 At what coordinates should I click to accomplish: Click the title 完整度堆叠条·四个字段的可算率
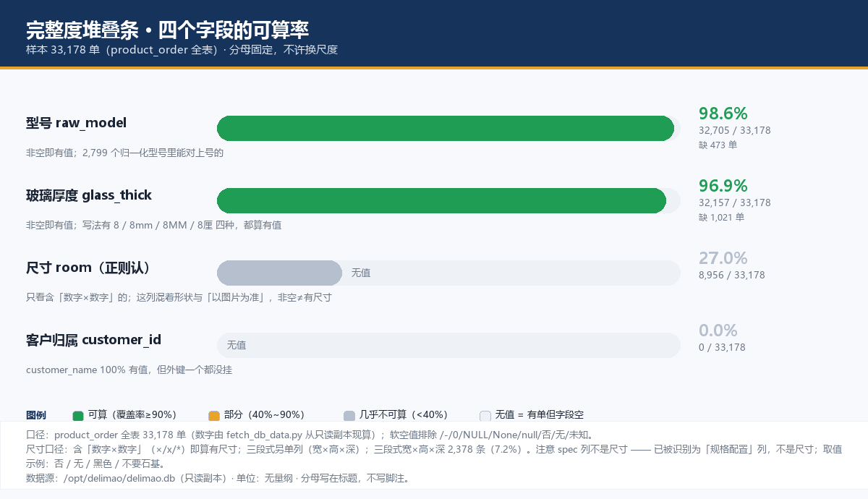click(x=168, y=30)
